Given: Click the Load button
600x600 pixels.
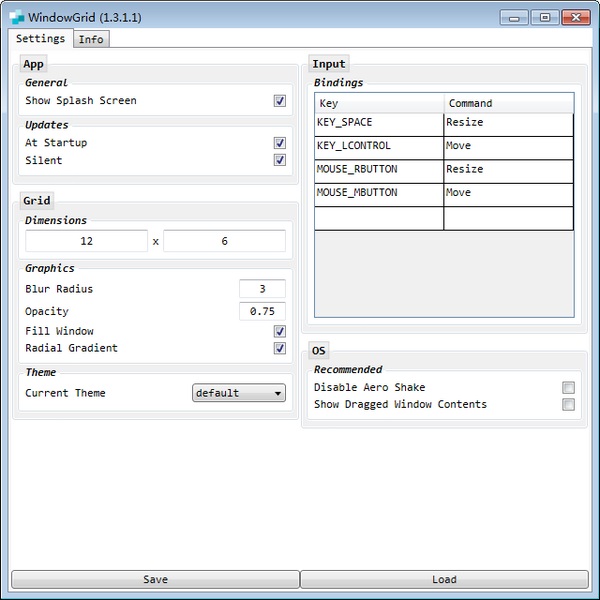Looking at the screenshot, I should [x=444, y=579].
